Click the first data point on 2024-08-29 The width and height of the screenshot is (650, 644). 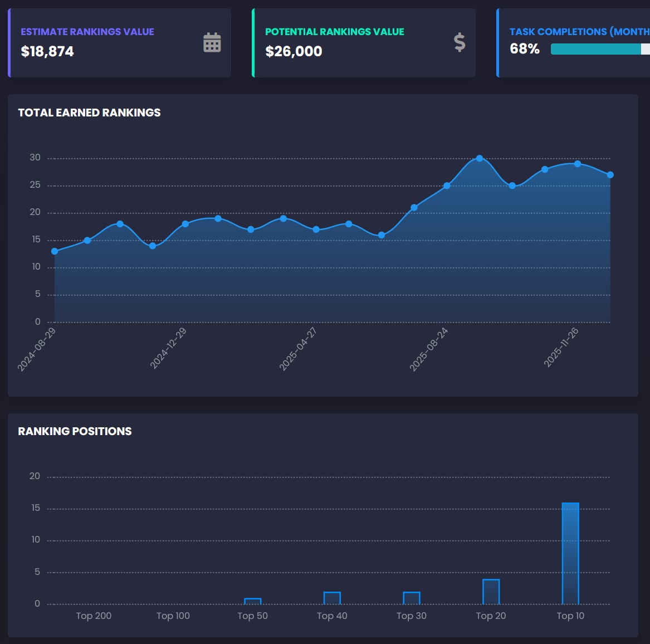(54, 251)
